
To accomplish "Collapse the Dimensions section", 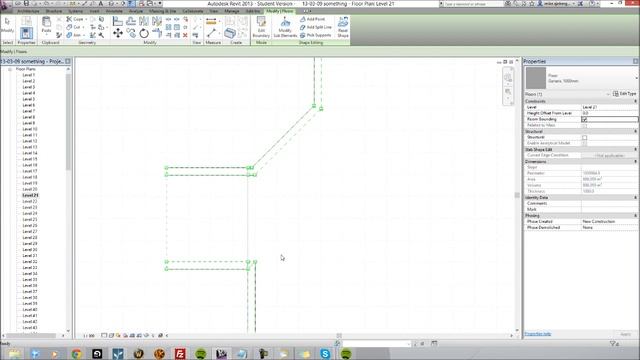I will tap(636, 162).
